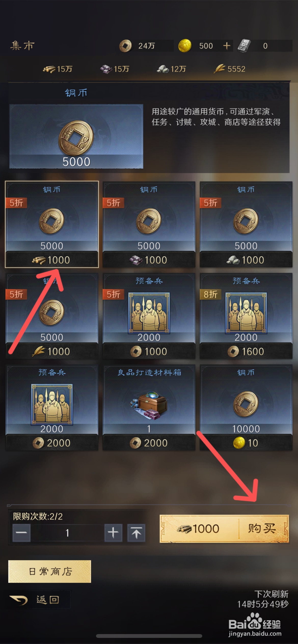Set quantity to maximum with up-arrow button
The width and height of the screenshot is (298, 644).
[136, 533]
